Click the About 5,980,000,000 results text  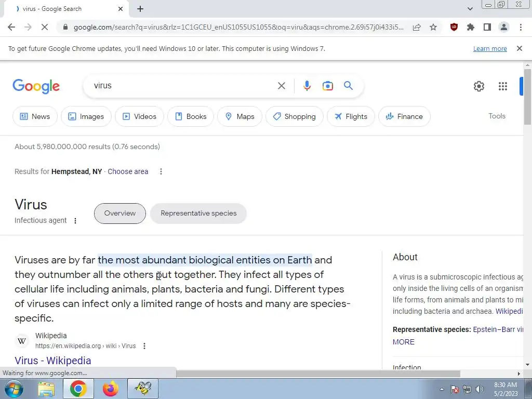(87, 147)
